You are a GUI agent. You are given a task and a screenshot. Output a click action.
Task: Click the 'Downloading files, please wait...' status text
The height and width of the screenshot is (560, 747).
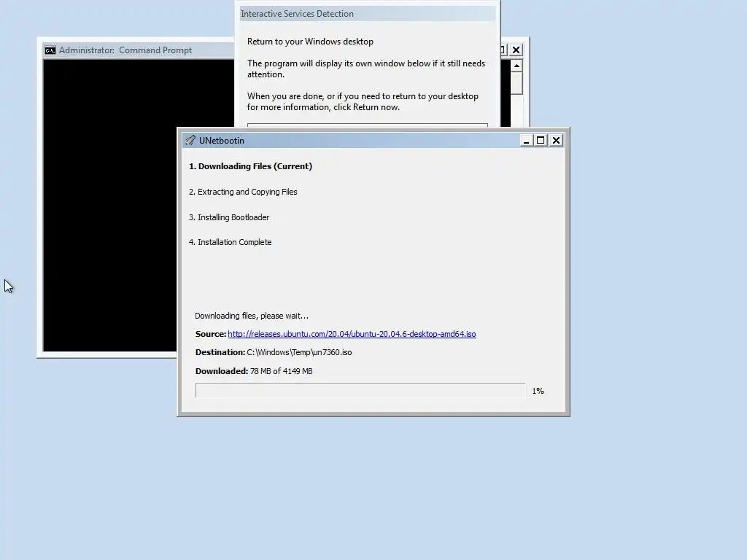[x=252, y=316]
